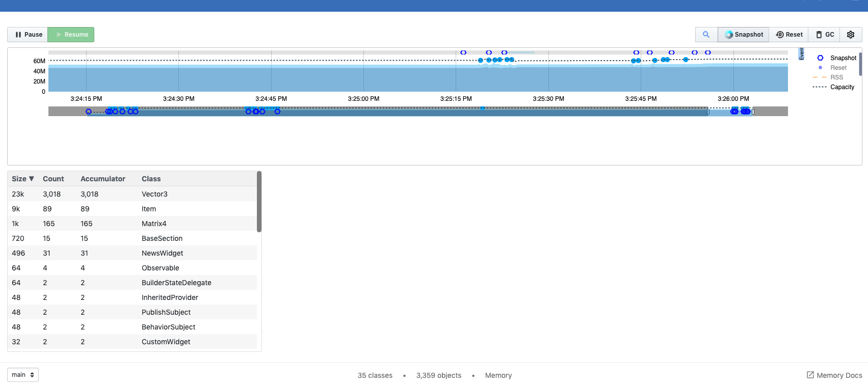Select the CustomWidget row

coord(132,342)
